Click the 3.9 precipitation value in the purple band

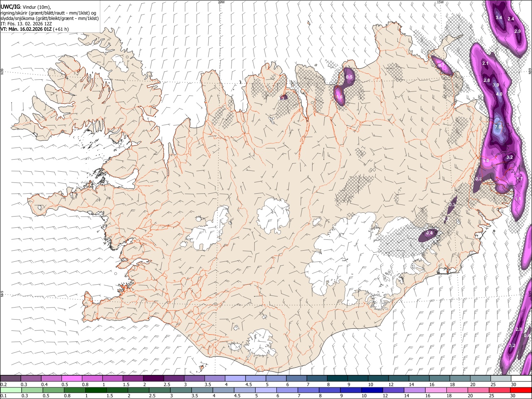[x=495, y=85]
